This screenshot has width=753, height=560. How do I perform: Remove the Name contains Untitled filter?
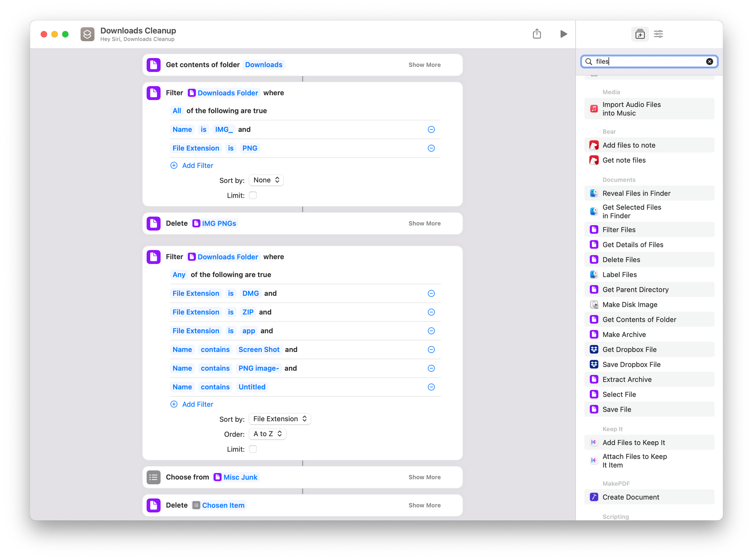pyautogui.click(x=431, y=387)
